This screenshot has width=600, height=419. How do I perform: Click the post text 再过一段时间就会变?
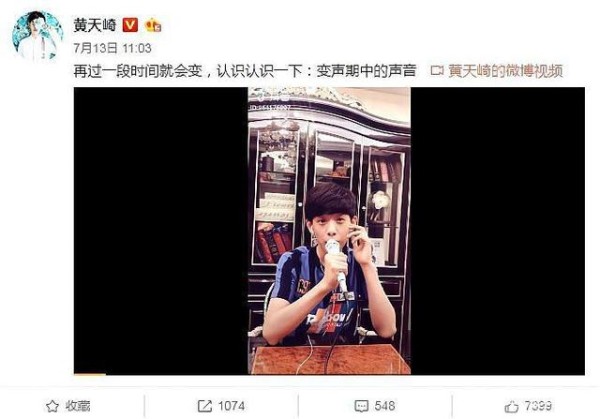pos(138,71)
